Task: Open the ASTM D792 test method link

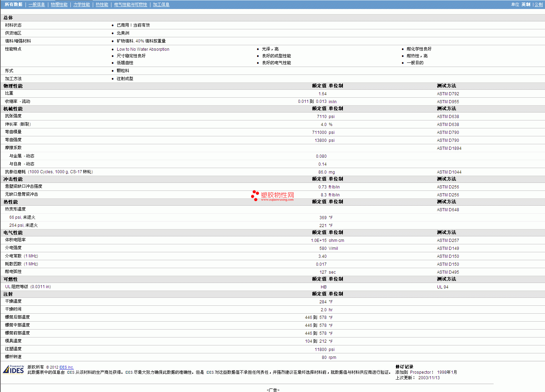Action: click(x=448, y=94)
